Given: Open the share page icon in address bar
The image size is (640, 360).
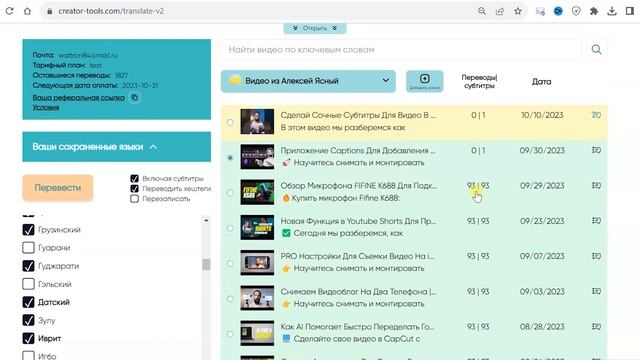Looking at the screenshot, I should [500, 11].
